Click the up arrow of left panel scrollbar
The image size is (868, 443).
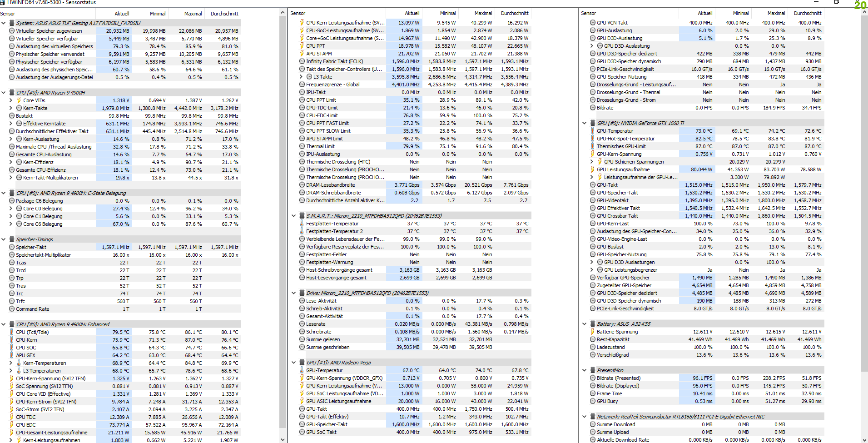(283, 13)
